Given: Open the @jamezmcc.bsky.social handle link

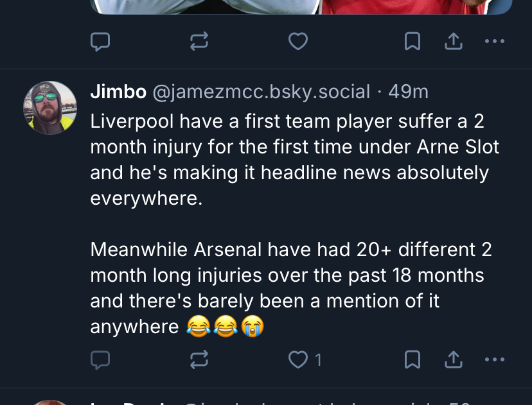Looking at the screenshot, I should coord(261,92).
